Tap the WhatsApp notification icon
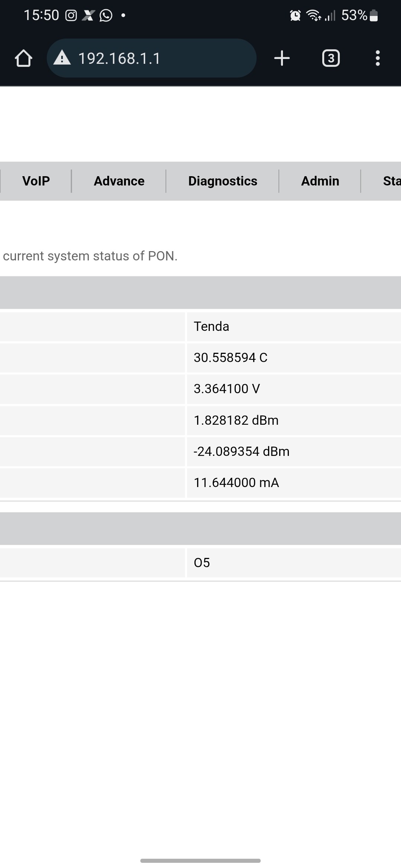401x868 pixels. (106, 15)
